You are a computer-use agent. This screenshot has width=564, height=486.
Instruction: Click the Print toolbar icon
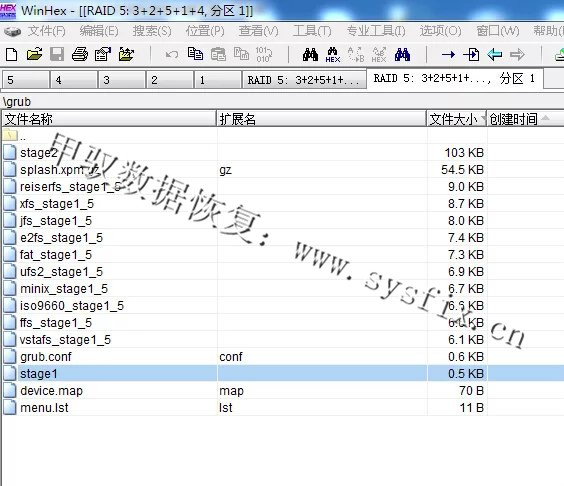tap(80, 55)
